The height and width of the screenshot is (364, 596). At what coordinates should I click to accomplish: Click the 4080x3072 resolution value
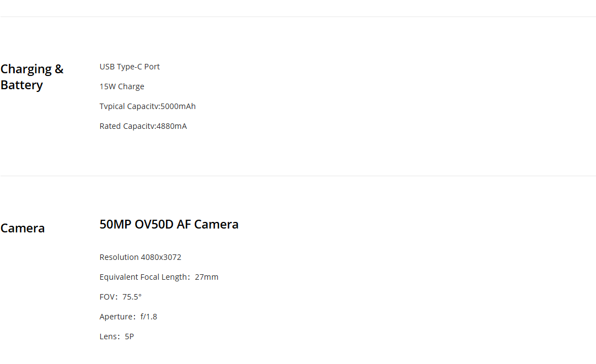pyautogui.click(x=161, y=257)
